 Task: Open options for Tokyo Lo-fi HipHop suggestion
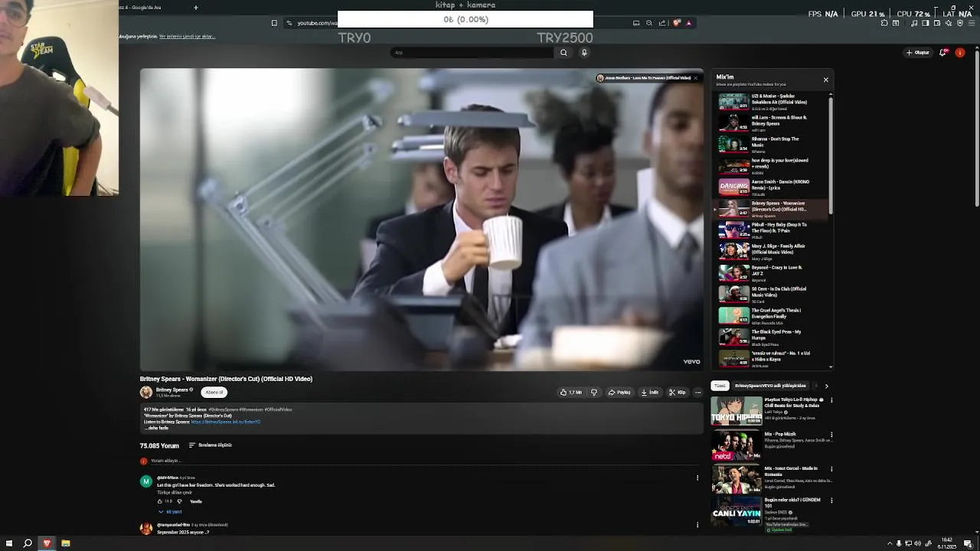click(831, 400)
